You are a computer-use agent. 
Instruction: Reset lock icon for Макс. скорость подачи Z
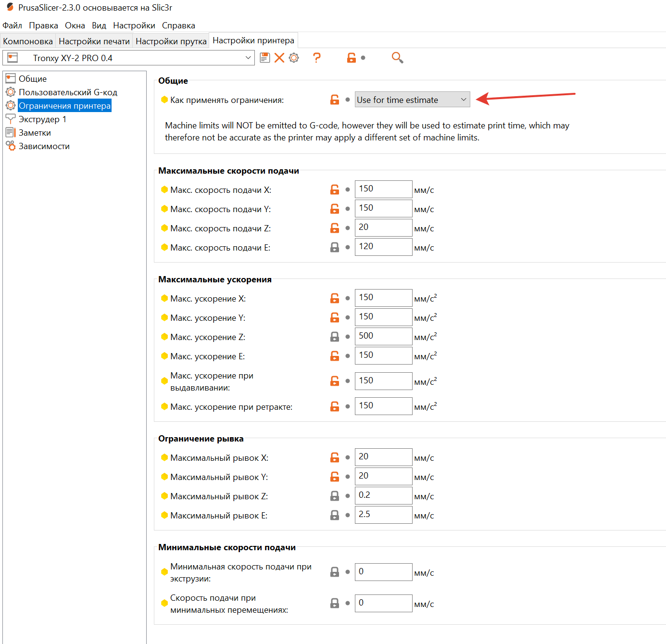[335, 228]
